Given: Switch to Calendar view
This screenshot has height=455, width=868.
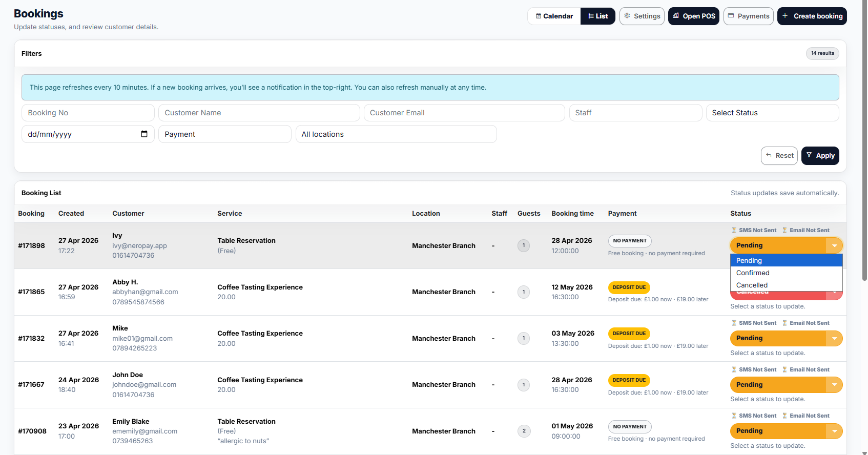Looking at the screenshot, I should tap(554, 16).
